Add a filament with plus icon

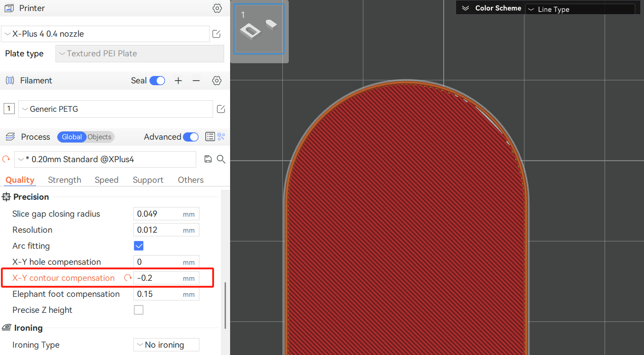tap(178, 81)
